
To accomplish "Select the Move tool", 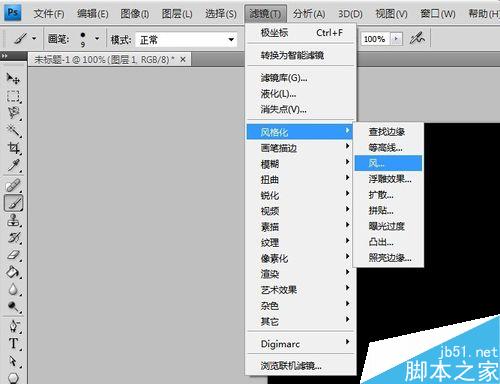I will point(13,79).
